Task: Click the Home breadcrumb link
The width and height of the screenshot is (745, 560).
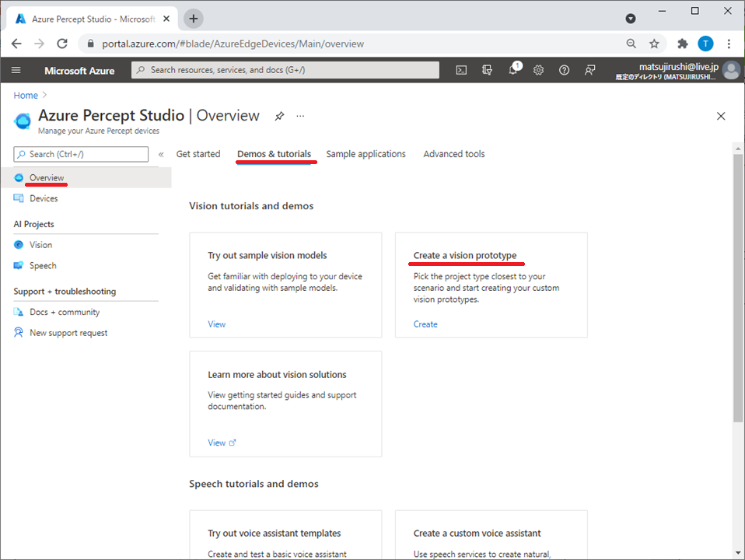Action: tap(26, 95)
